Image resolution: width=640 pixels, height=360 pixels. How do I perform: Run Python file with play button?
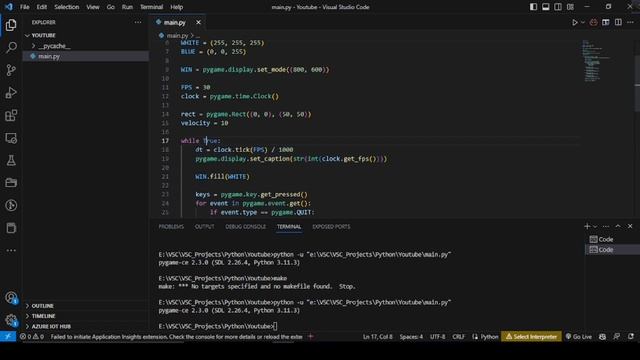(x=575, y=22)
